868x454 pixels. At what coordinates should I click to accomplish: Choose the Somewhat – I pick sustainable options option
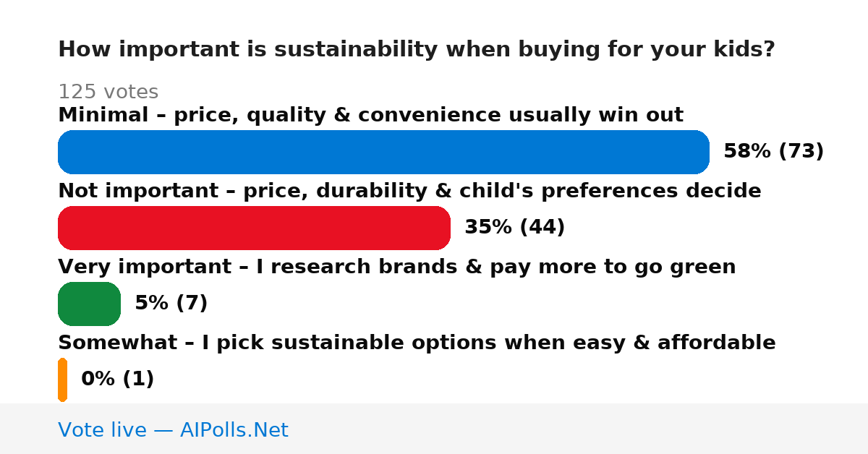pyautogui.click(x=417, y=343)
